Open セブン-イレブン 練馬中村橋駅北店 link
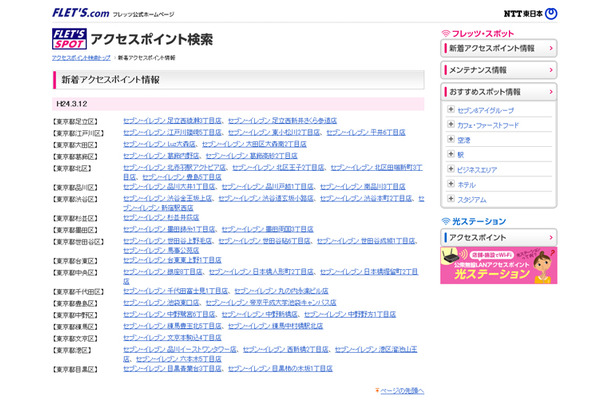 (275, 326)
